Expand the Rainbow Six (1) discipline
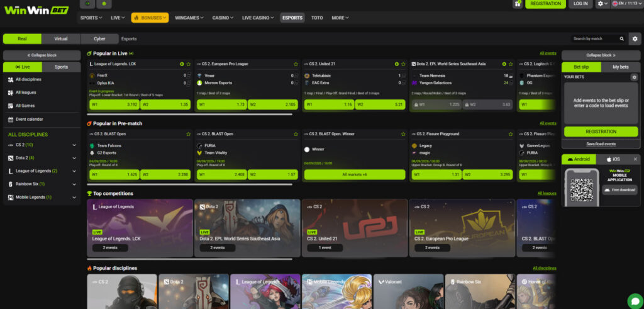The width and height of the screenshot is (644, 309). pos(42,184)
